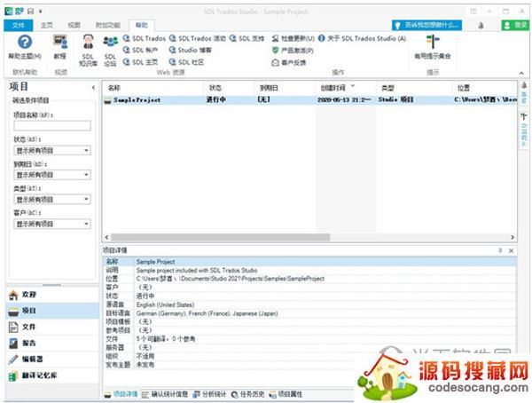Open the SDL Forum (论坛) icon
The image size is (532, 403).
(111, 50)
